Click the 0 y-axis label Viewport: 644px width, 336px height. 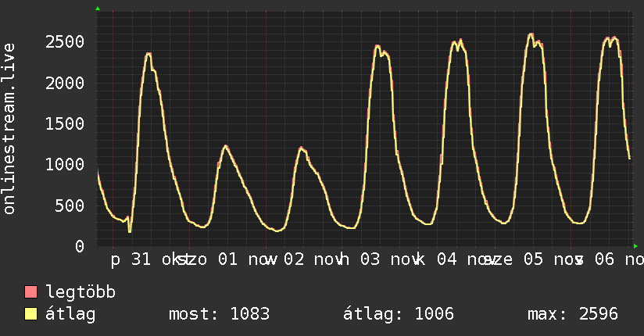[80, 246]
